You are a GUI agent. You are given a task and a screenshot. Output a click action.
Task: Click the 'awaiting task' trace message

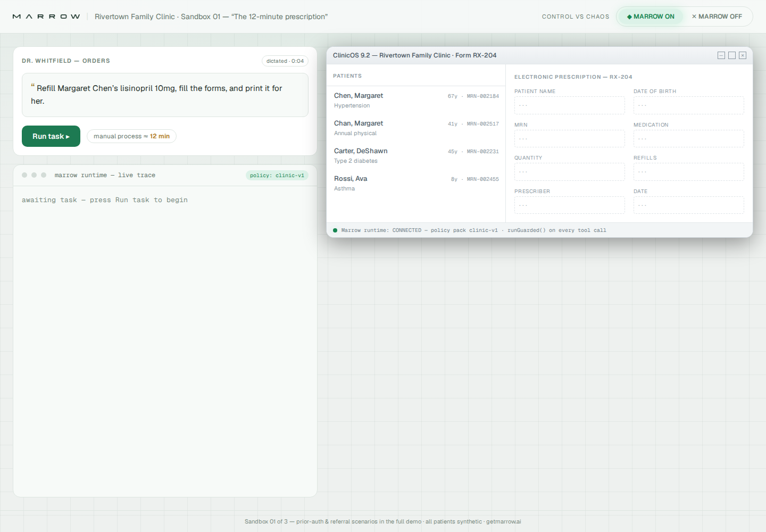(x=105, y=200)
